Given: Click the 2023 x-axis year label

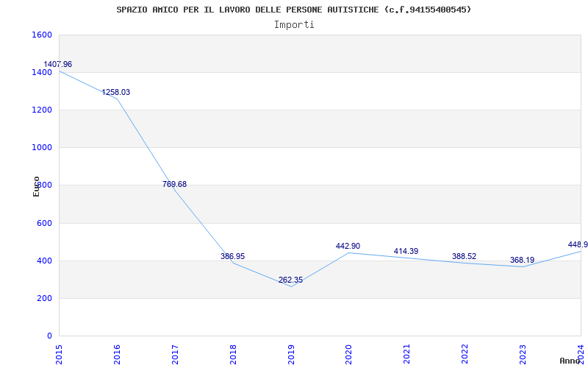Looking at the screenshot, I should coord(523,354).
